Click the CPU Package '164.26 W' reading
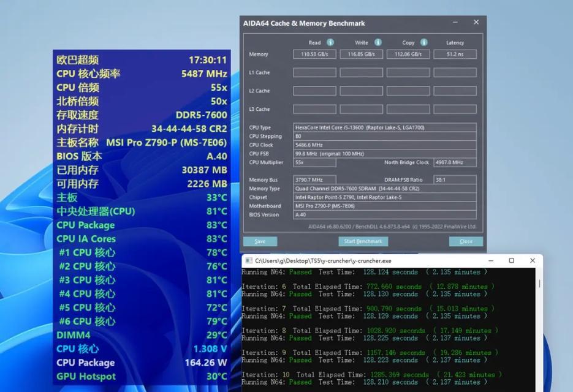573x392 pixels. click(x=206, y=363)
